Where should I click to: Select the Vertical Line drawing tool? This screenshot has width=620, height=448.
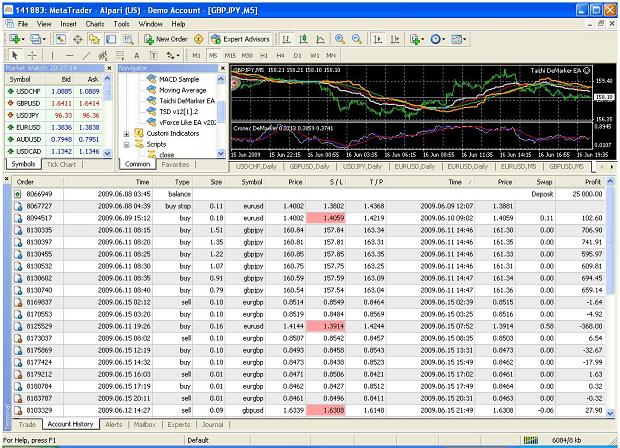pos(52,55)
